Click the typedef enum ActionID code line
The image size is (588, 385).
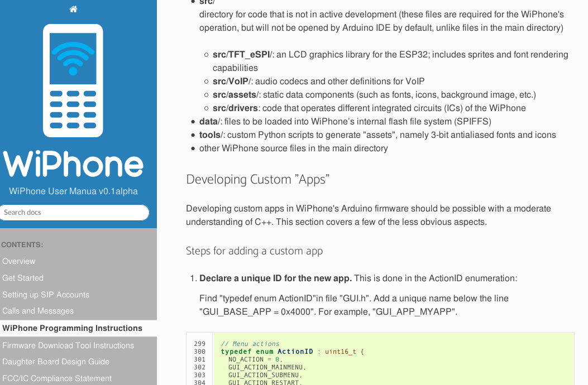point(291,352)
